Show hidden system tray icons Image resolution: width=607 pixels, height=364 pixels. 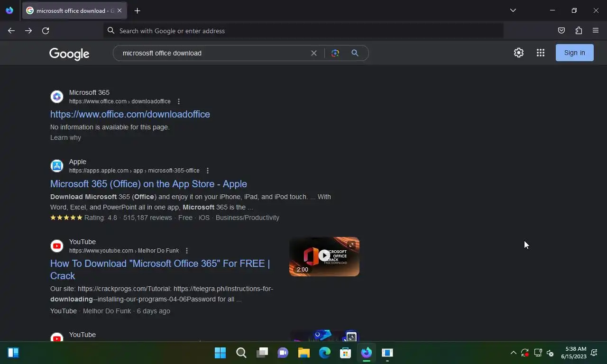point(513,353)
